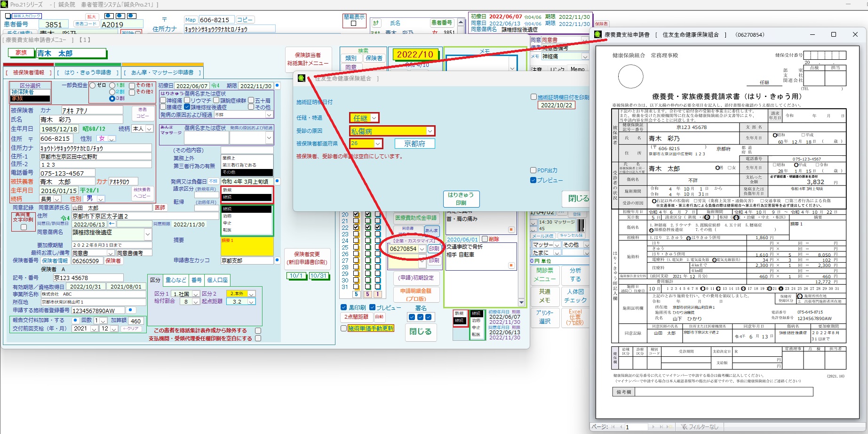Expand the 同意傷病名 dropdown
Screen dimensions: 868x434
(x=148, y=233)
